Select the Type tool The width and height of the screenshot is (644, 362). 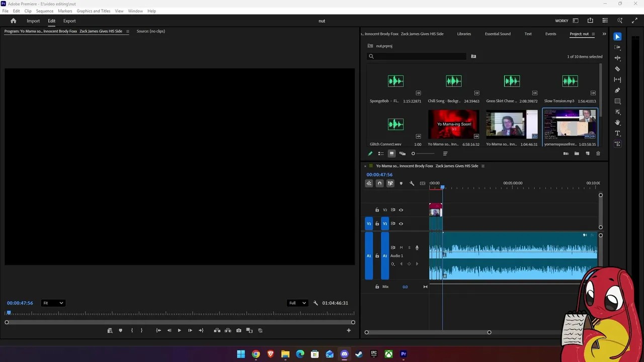(617, 133)
